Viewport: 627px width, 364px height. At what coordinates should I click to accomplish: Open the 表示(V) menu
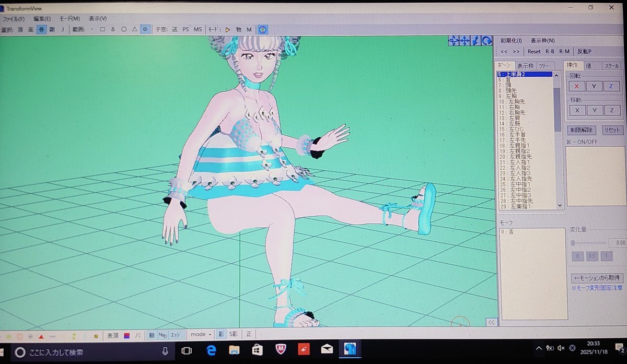pyautogui.click(x=98, y=18)
